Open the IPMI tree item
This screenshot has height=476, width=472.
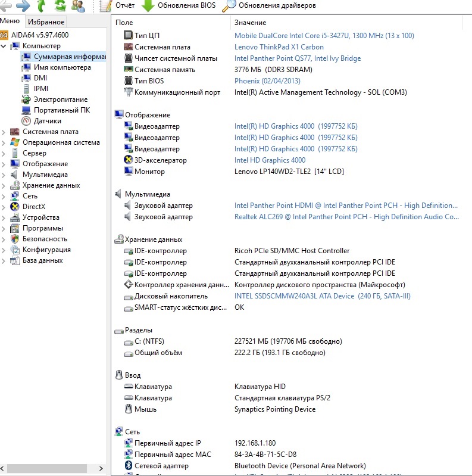(41, 89)
